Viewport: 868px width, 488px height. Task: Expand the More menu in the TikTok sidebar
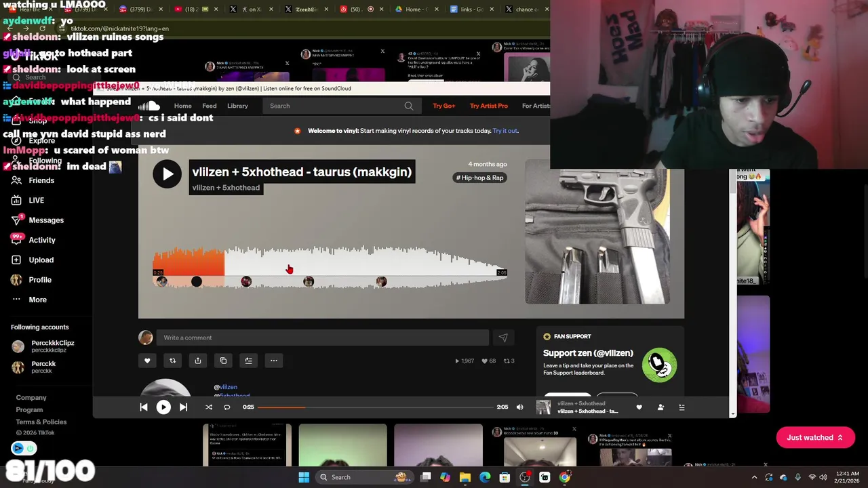(x=37, y=300)
